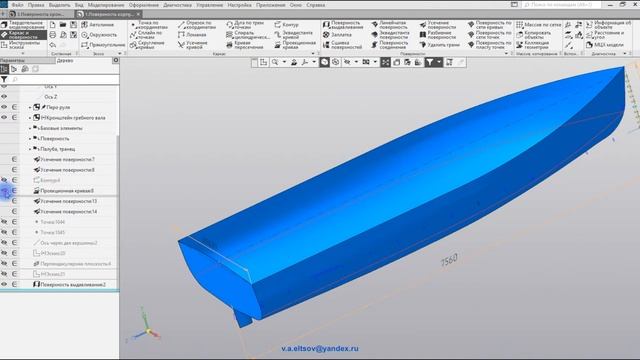Expand Поверхность folder in tree
The width and height of the screenshot is (640, 360).
point(30,139)
